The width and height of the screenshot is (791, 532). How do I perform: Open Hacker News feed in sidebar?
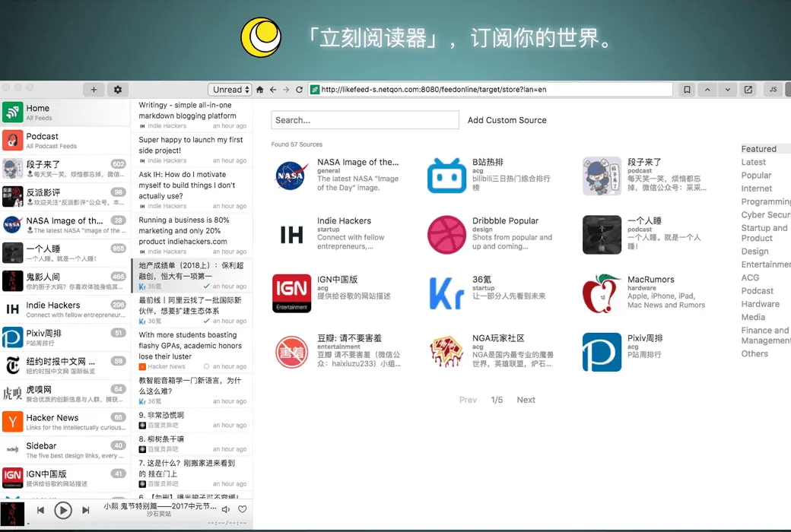tap(65, 422)
